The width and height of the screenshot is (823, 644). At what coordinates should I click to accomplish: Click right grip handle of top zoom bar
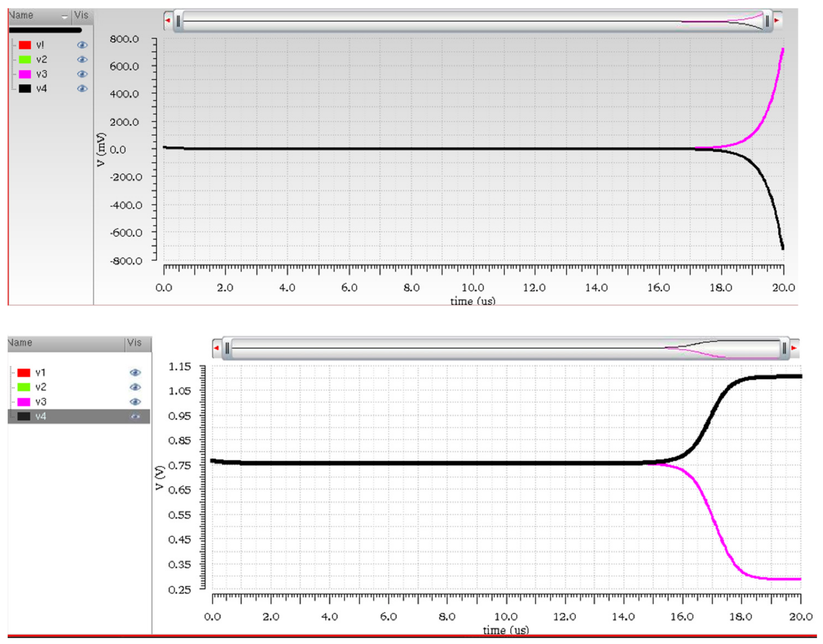tap(767, 21)
